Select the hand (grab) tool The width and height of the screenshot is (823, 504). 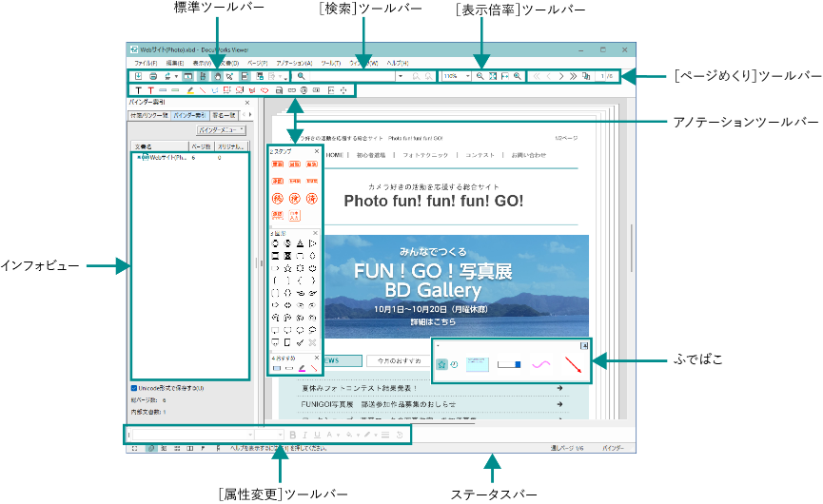pos(217,76)
